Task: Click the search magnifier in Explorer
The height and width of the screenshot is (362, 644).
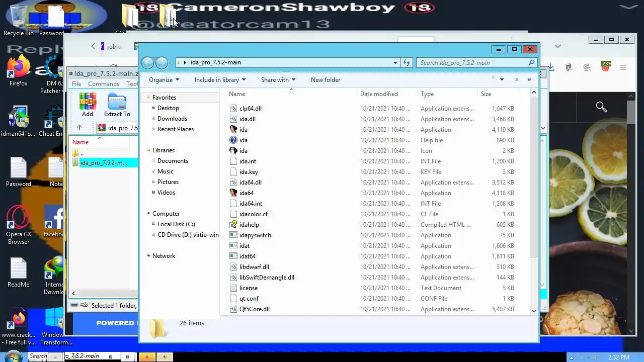Action: pyautogui.click(x=531, y=63)
